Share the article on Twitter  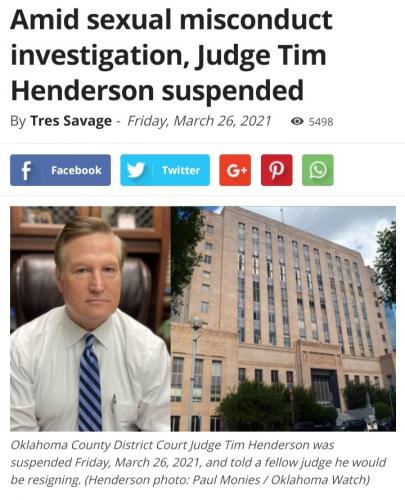[165, 170]
